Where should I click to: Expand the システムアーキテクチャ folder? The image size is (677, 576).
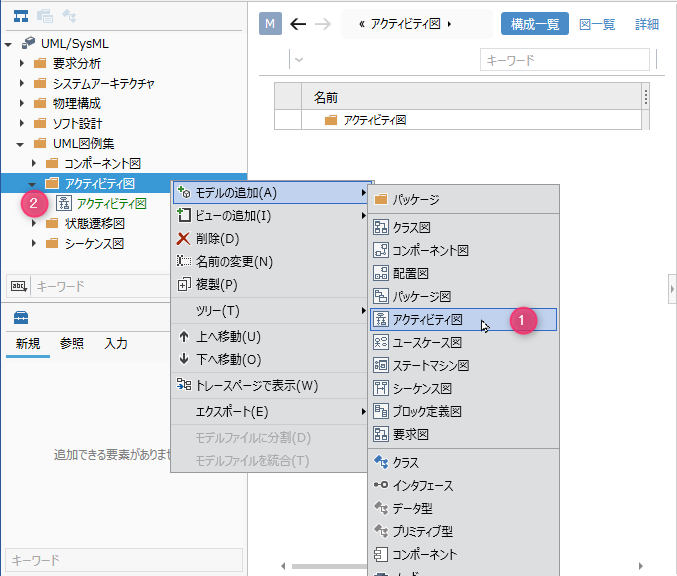(22, 83)
